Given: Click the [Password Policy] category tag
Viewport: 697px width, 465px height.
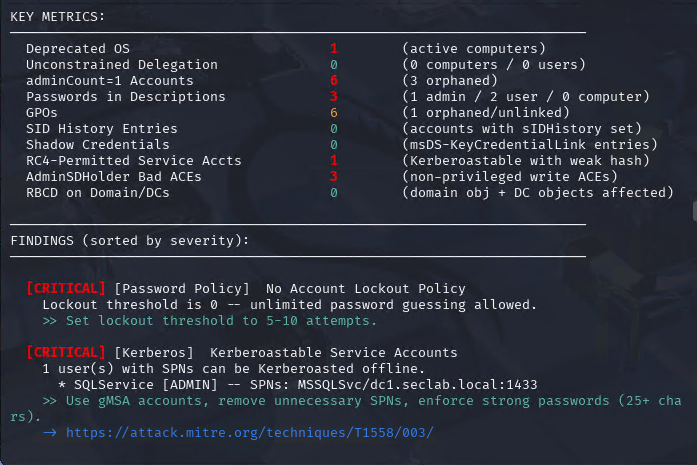Looking at the screenshot, I should (182, 289).
